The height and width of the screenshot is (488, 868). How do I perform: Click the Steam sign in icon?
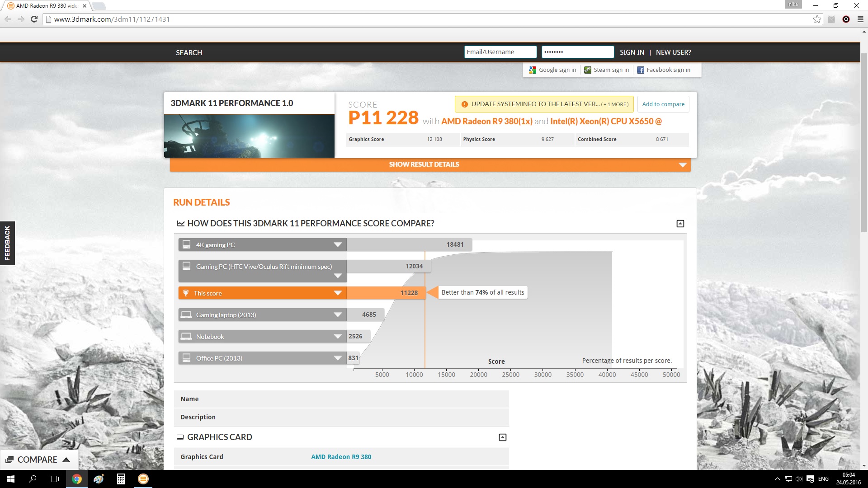click(x=588, y=70)
